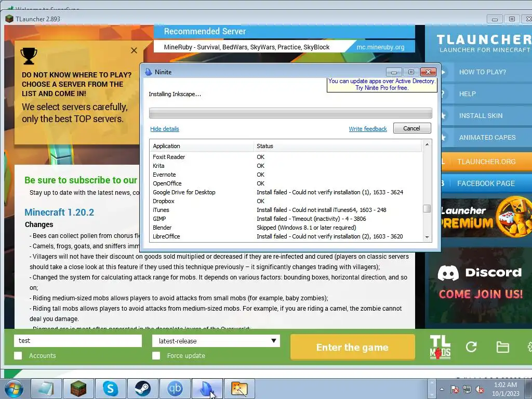Image resolution: width=532 pixels, height=399 pixels.
Task: Open Skype from the taskbar
Action: (x=110, y=389)
